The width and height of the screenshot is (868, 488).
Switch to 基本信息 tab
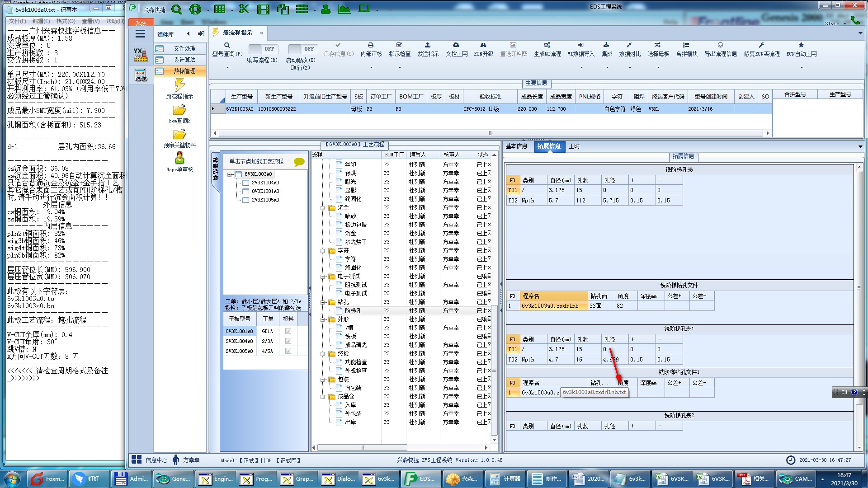pos(516,146)
